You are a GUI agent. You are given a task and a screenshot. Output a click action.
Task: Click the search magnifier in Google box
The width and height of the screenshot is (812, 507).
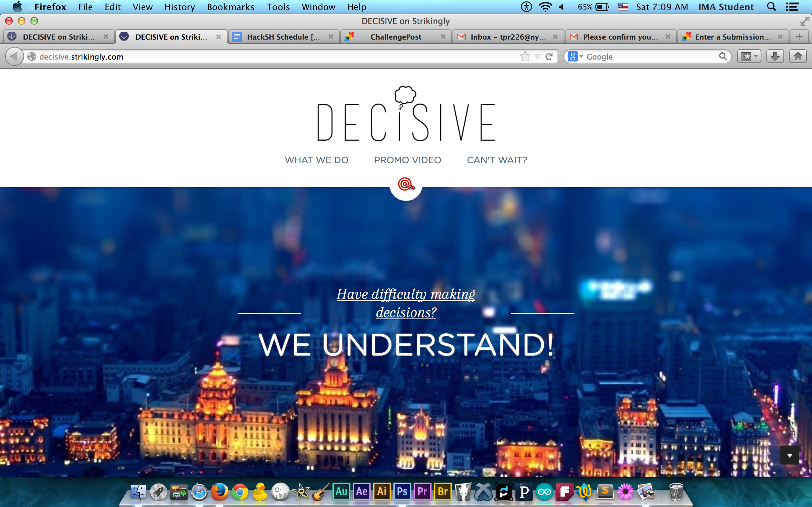click(723, 56)
